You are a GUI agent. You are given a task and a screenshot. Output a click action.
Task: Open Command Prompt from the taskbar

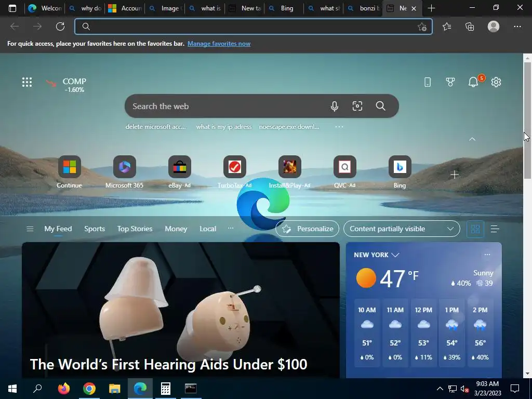click(x=191, y=389)
